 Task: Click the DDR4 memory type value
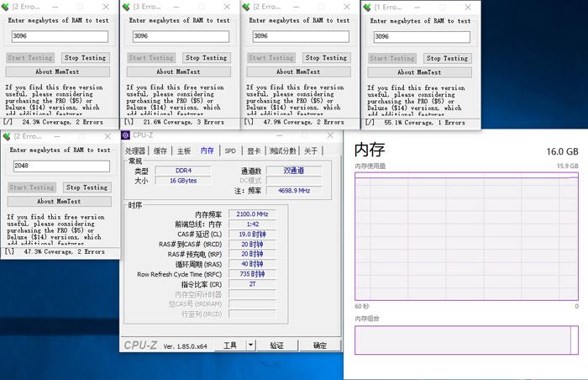183,171
